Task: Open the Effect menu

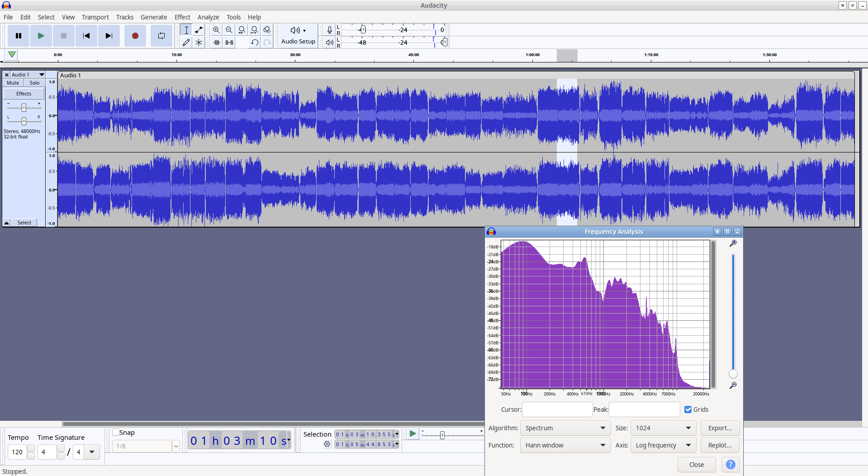Action: click(183, 17)
